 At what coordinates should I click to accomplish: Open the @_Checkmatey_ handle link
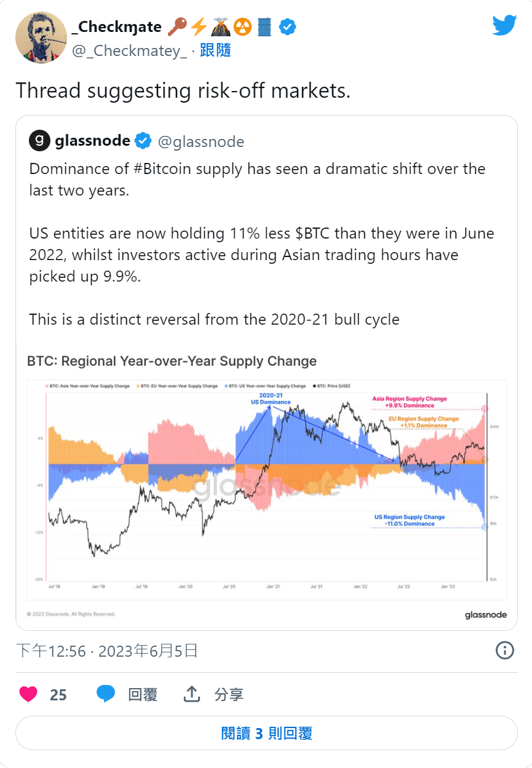coord(130,51)
